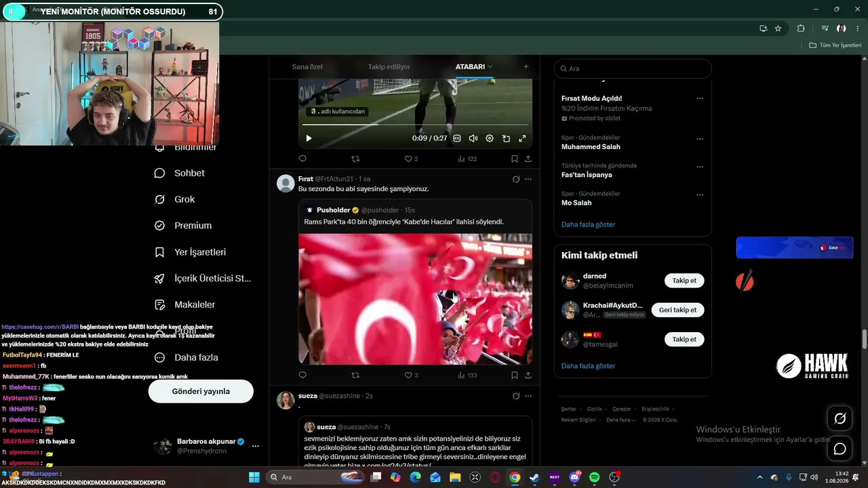Expand 'Daha fazla' sidebar menu
868x488 pixels.
(x=186, y=357)
